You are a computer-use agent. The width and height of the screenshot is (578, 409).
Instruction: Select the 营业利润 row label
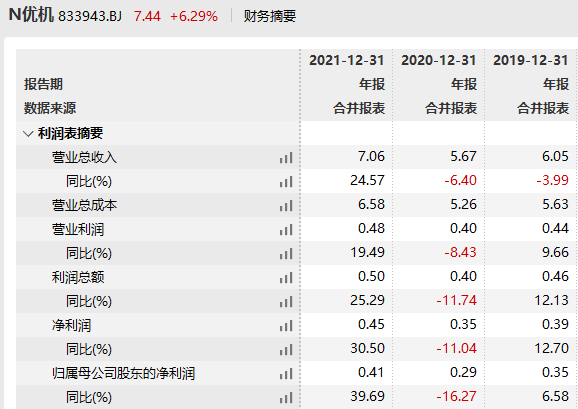tap(78, 230)
